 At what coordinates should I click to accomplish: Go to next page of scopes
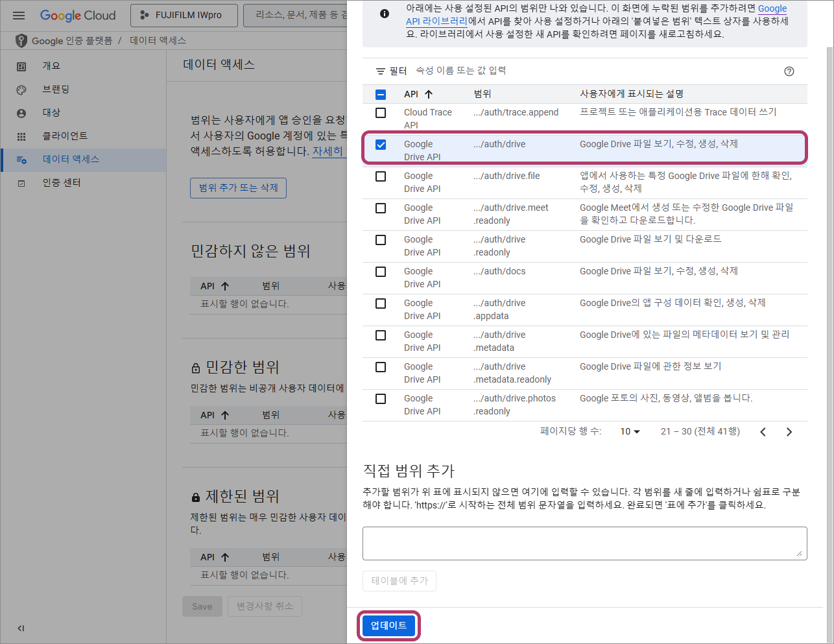click(789, 432)
